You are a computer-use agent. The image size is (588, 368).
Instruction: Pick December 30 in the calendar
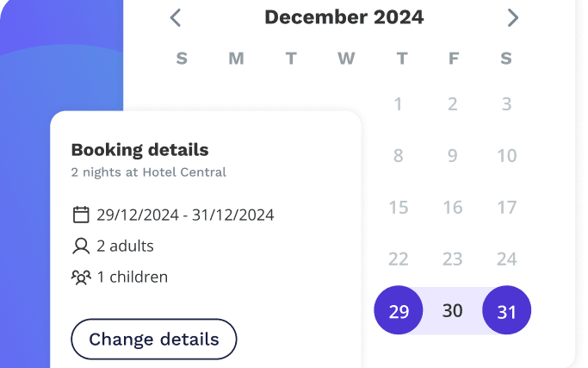point(453,311)
